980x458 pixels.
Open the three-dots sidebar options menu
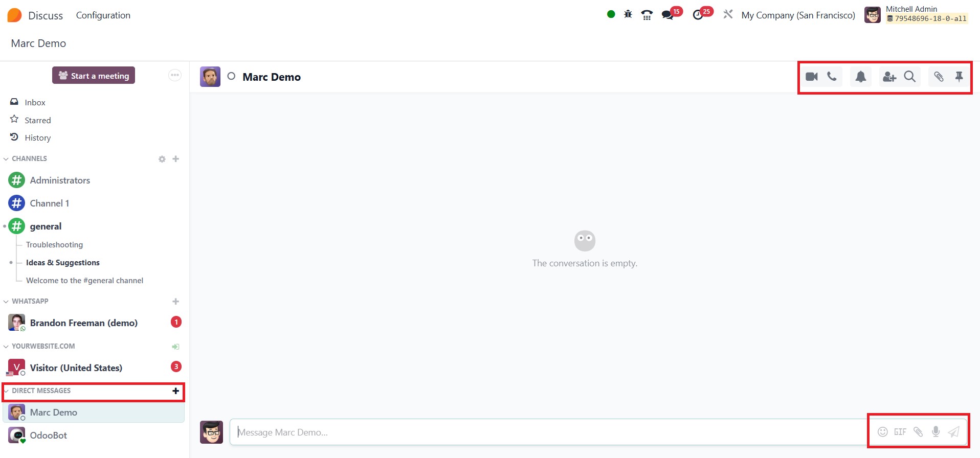pos(175,76)
